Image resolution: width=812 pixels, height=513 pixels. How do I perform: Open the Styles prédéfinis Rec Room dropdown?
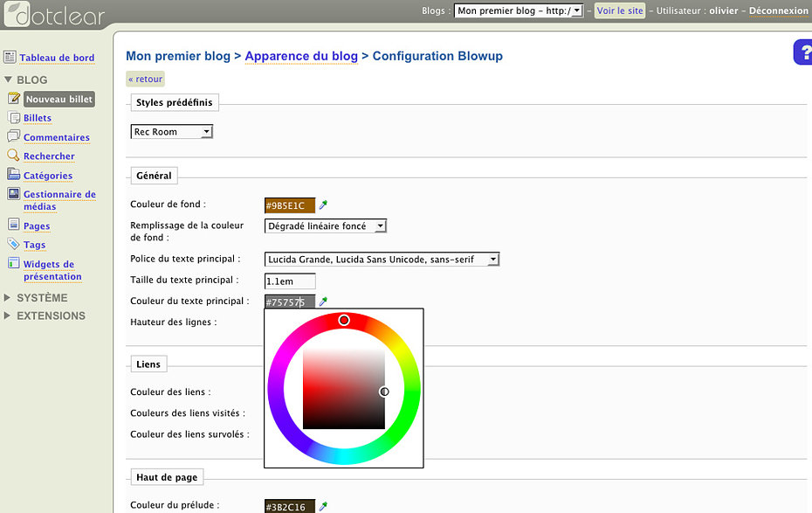click(x=171, y=132)
